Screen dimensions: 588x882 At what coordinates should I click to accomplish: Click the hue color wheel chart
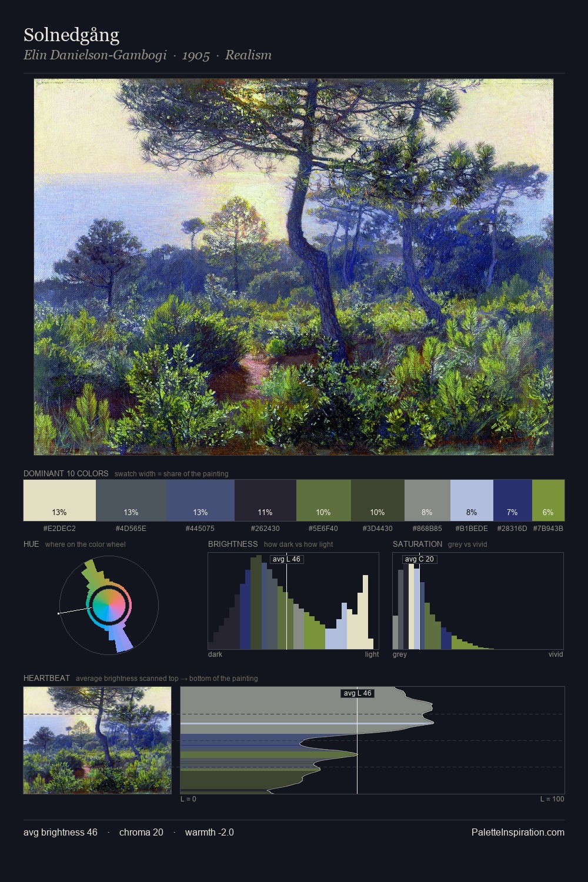pyautogui.click(x=109, y=605)
